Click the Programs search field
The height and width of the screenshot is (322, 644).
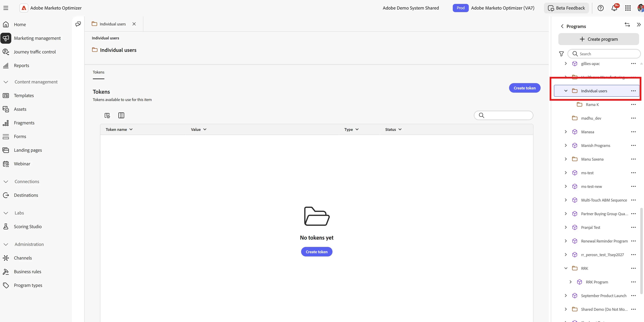tap(604, 54)
